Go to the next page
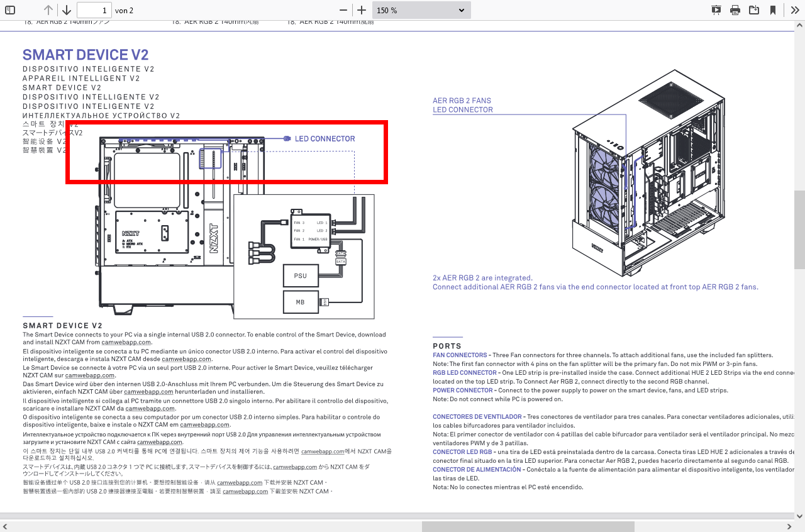 (66, 10)
